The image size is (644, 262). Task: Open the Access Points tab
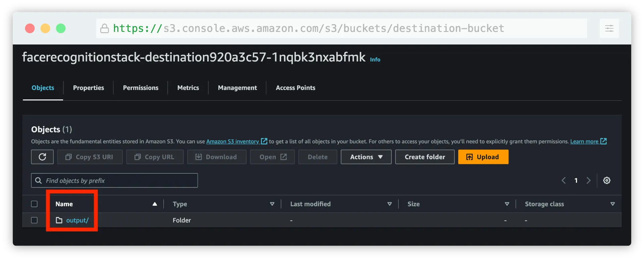click(296, 88)
